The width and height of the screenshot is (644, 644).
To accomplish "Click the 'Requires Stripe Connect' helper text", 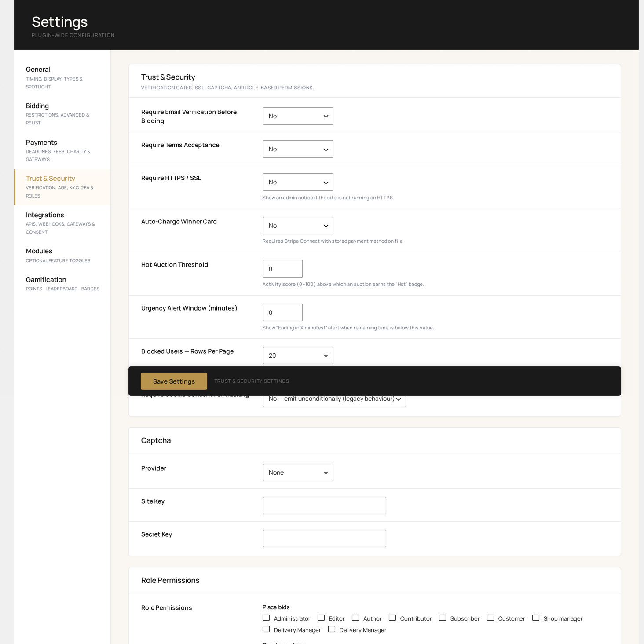I will pyautogui.click(x=333, y=241).
